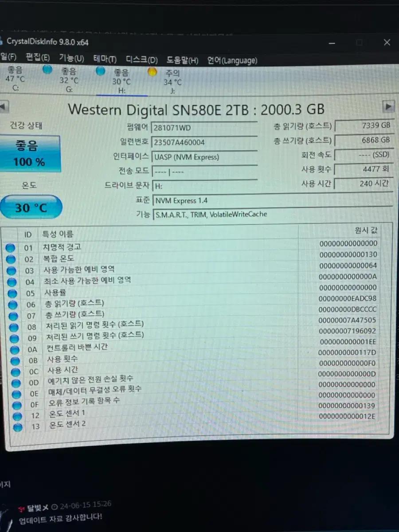This screenshot has width=399, height=532.
Task: Click status icon of 처리된 읽기 명령 횟수 row
Action: click(x=14, y=327)
